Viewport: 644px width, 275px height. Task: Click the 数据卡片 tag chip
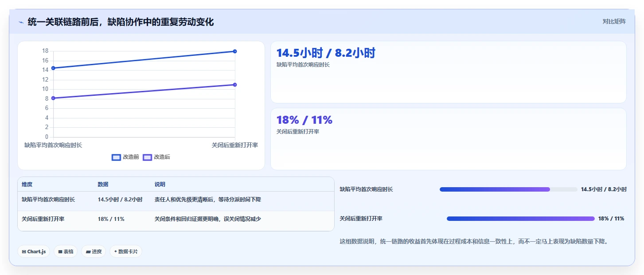126,251
